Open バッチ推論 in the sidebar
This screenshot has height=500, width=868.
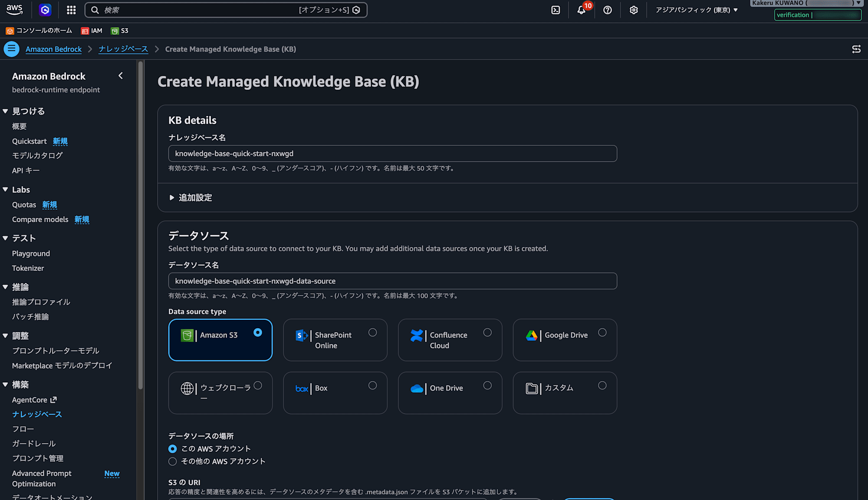30,317
